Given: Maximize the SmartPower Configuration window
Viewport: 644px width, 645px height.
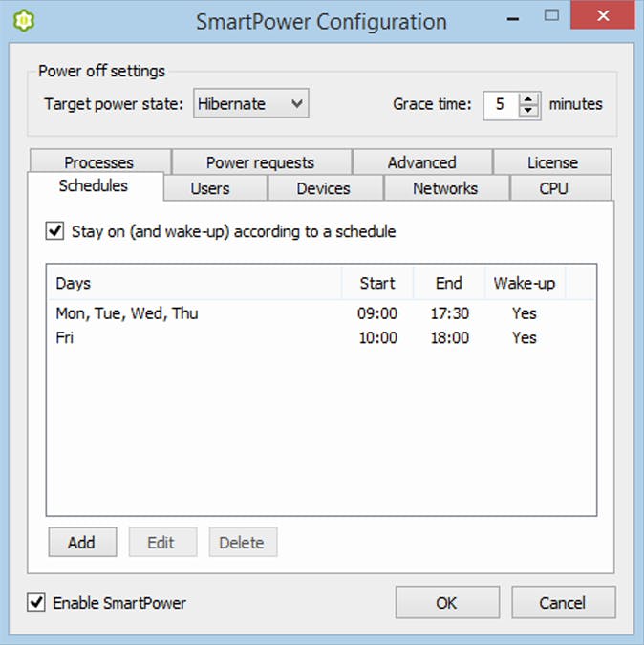Looking at the screenshot, I should pos(551,15).
